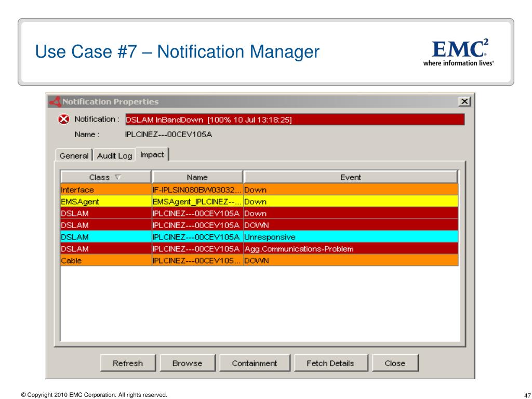The height and width of the screenshot is (399, 532).
Task: Click the page number 47
Action: pyautogui.click(x=527, y=395)
